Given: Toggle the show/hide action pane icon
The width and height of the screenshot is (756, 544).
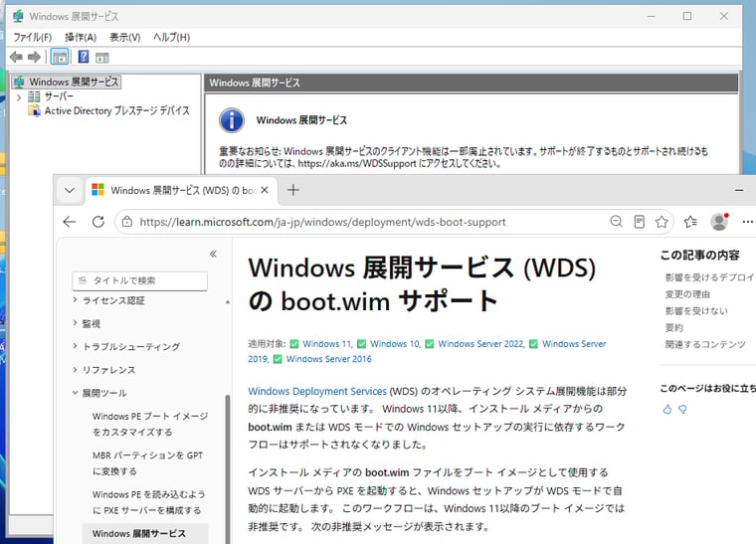Looking at the screenshot, I should click(x=102, y=58).
